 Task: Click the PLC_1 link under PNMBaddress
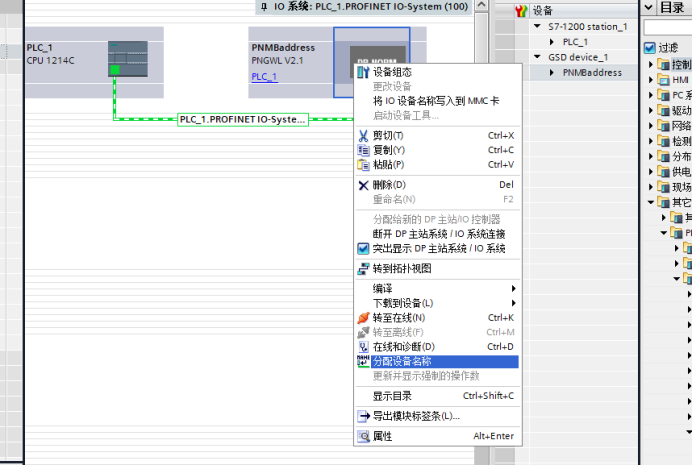coord(264,77)
